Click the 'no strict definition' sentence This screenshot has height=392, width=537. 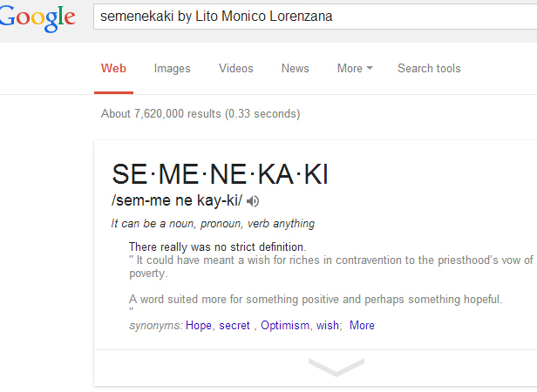pyautogui.click(x=217, y=247)
